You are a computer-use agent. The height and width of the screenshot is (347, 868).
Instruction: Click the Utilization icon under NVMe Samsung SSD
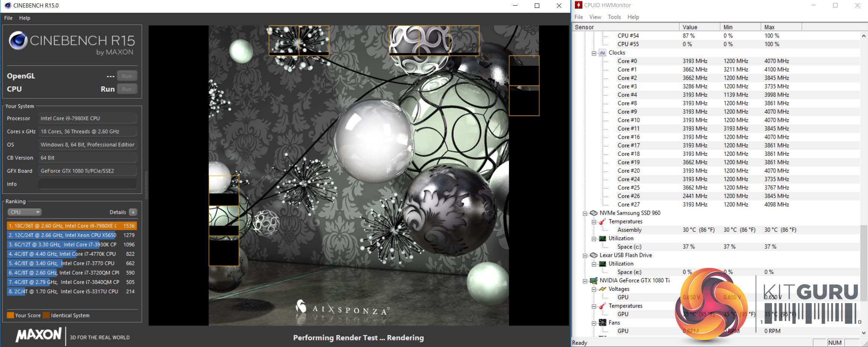[602, 239]
